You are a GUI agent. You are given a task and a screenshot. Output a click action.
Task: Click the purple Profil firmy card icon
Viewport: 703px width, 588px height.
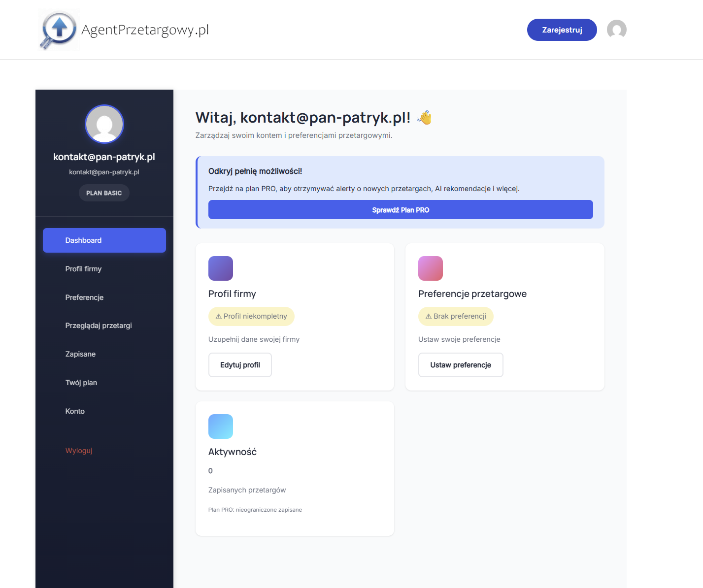(x=221, y=268)
